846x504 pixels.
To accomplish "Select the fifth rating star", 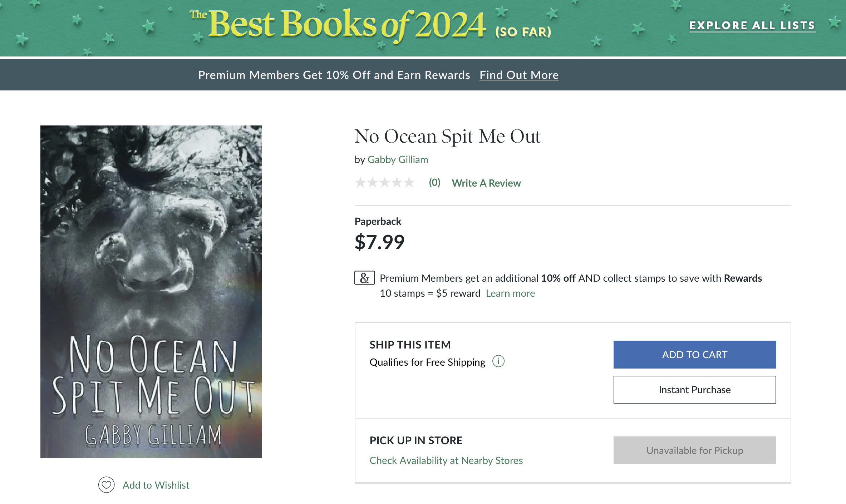I will (x=409, y=182).
